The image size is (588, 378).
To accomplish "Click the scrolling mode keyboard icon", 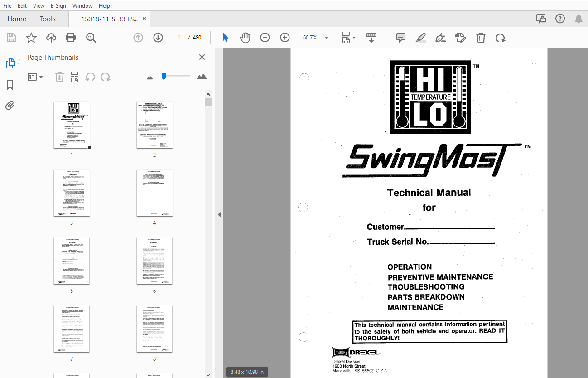I will click(x=371, y=38).
